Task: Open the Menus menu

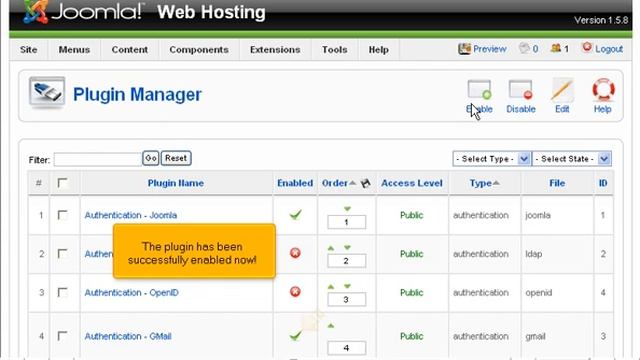Action: (74, 50)
